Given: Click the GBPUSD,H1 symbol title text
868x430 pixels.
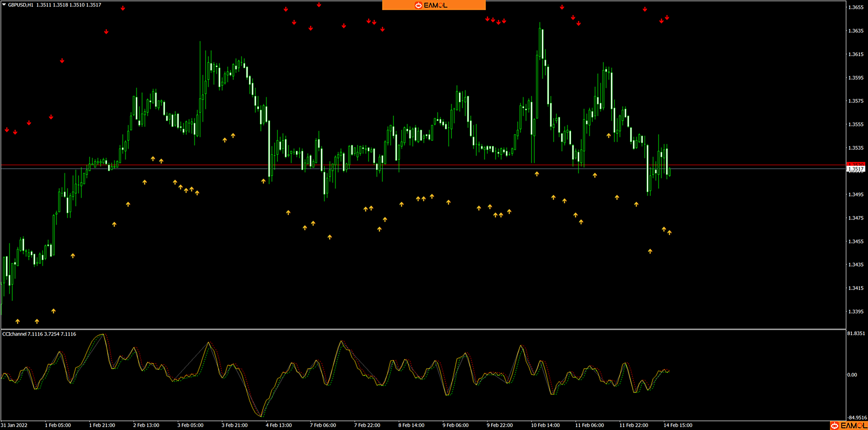Looking at the screenshot, I should 21,5.
